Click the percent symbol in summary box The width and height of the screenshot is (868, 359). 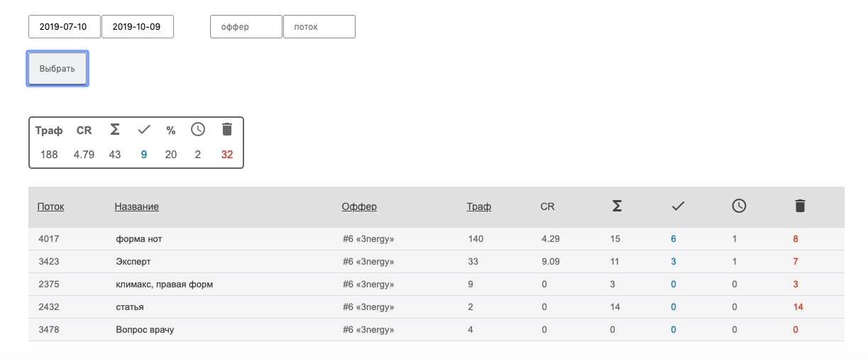[x=170, y=131]
